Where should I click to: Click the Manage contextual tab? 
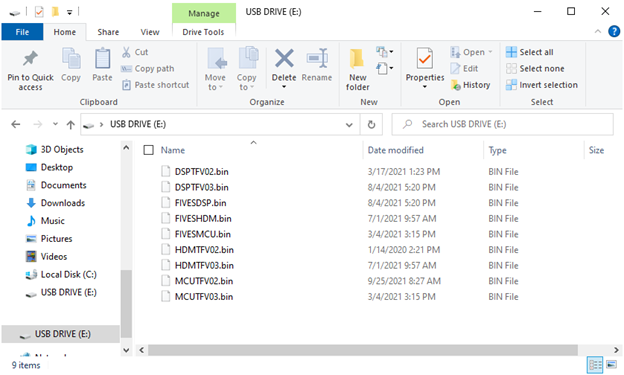(x=204, y=13)
